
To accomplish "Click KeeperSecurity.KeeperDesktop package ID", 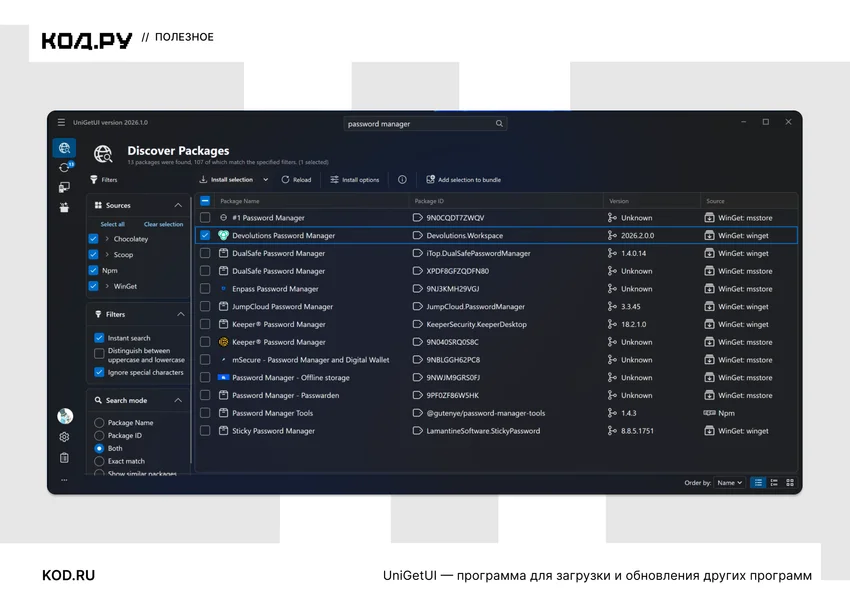I will pyautogui.click(x=476, y=324).
